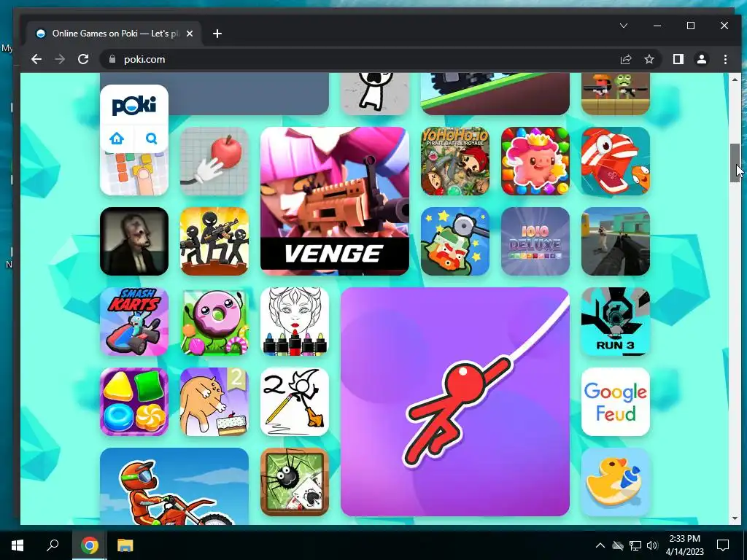Open the pink donut candy game
The image size is (747, 560).
(214, 322)
